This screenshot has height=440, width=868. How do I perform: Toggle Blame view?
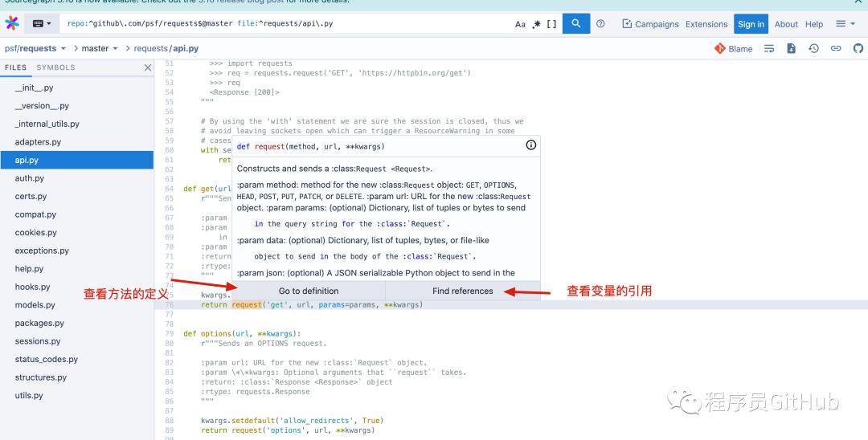[x=734, y=49]
